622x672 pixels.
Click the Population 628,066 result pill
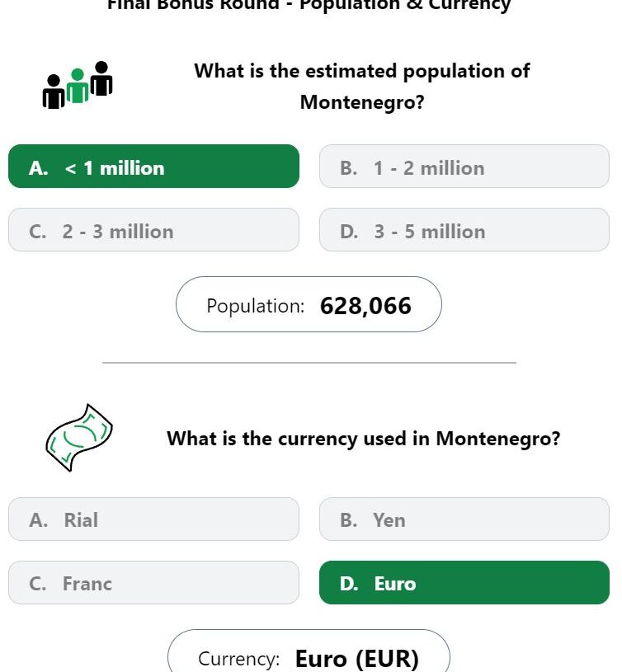(309, 304)
